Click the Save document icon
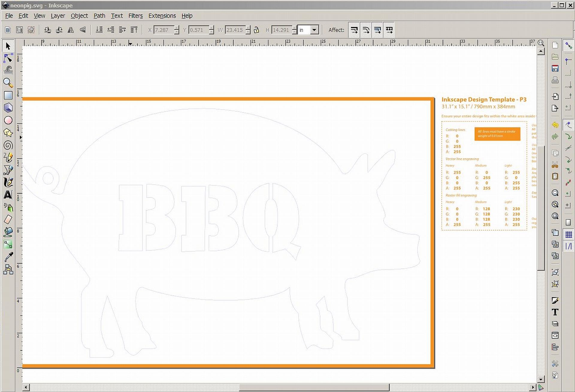This screenshot has height=392, width=575. point(555,69)
